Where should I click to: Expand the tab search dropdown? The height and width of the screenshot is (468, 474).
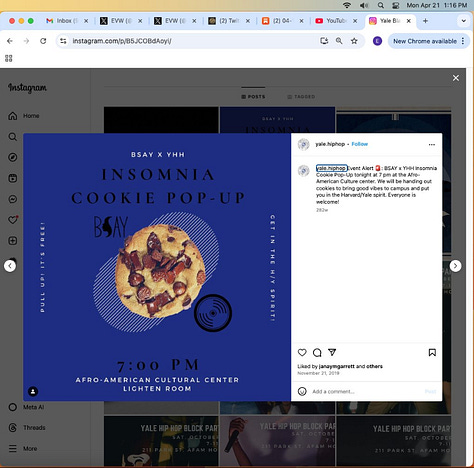coord(463,21)
